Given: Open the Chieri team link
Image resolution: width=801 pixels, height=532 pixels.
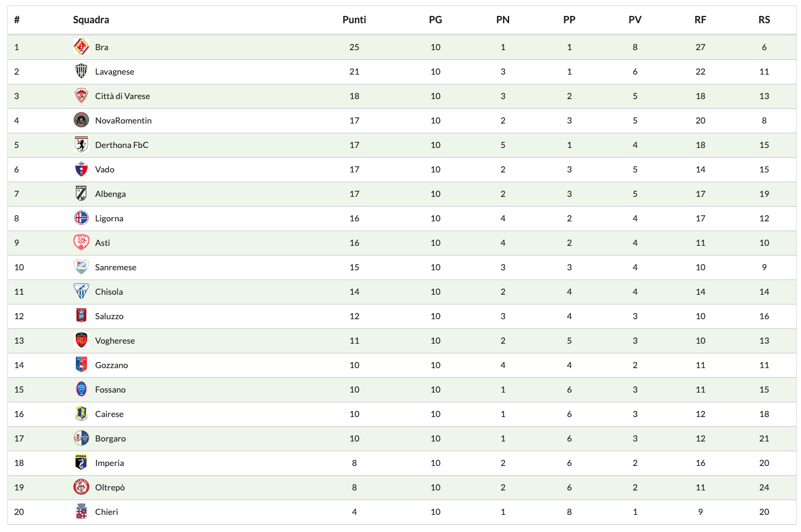Looking at the screenshot, I should pos(106,512).
